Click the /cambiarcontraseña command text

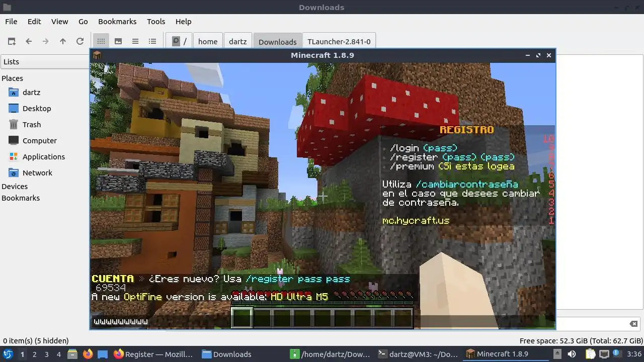[467, 184]
